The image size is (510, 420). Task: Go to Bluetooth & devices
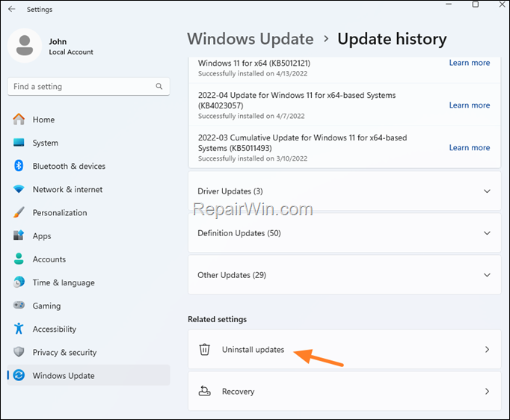88,166
